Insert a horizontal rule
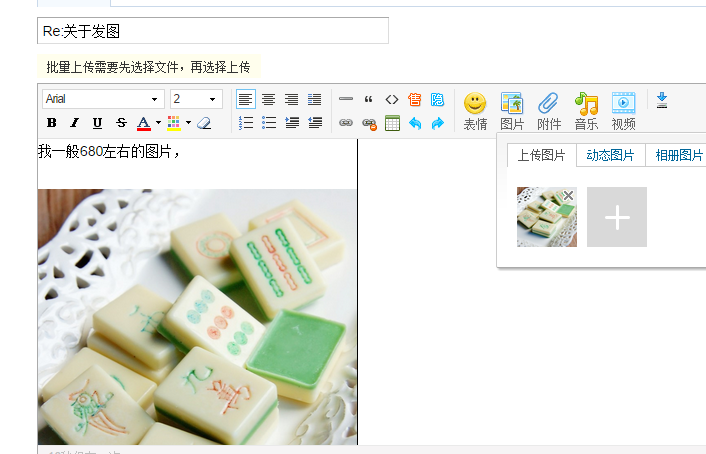706x454 pixels. coord(346,99)
